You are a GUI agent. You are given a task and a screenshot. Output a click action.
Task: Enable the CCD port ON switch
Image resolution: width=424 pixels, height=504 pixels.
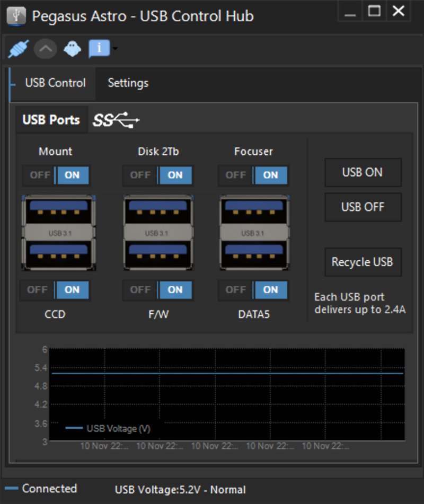(73, 290)
